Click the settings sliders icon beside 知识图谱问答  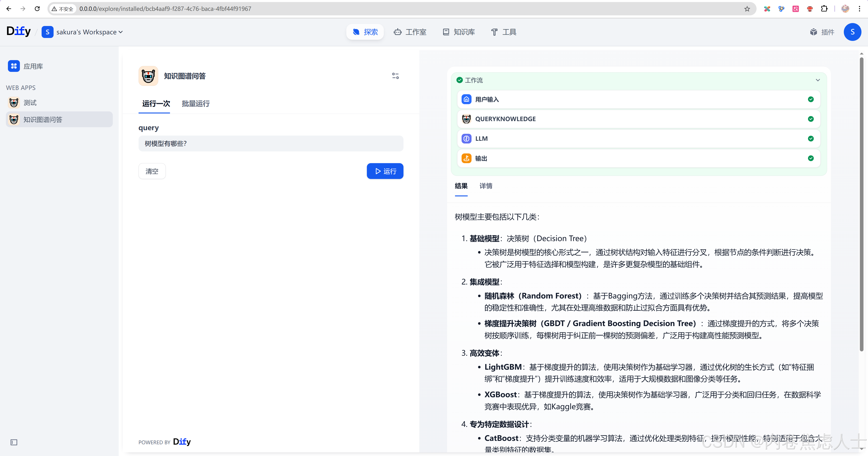tap(395, 76)
